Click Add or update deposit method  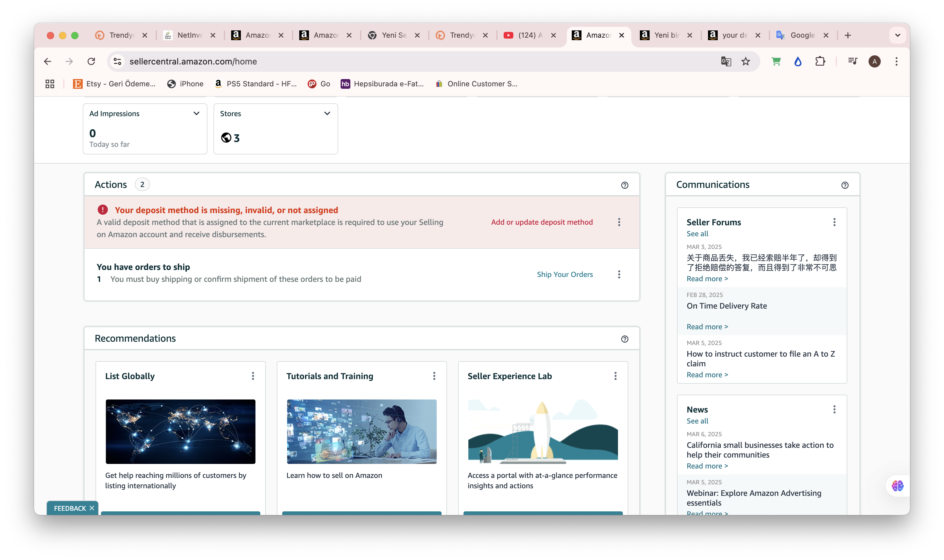click(542, 222)
